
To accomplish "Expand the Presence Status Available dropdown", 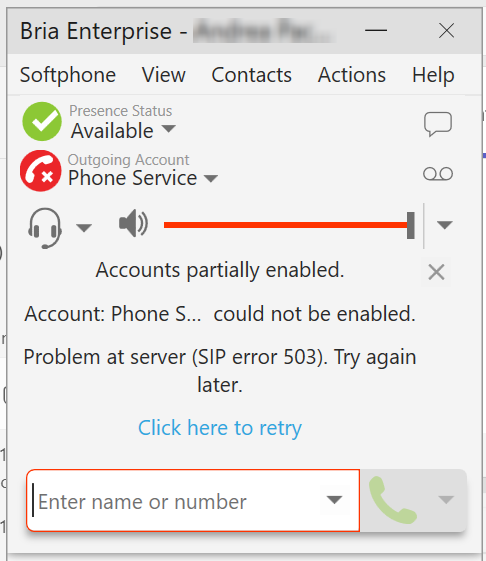I will [169, 128].
